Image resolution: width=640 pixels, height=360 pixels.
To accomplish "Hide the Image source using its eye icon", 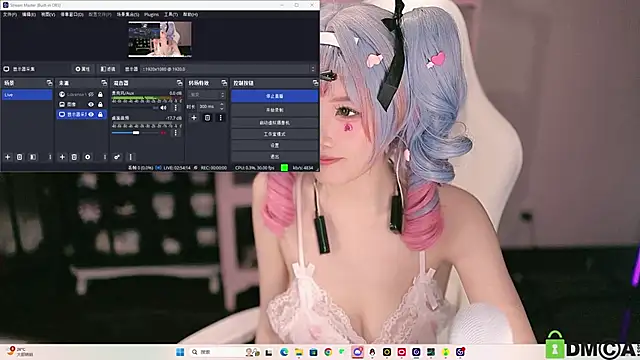I will (x=91, y=104).
